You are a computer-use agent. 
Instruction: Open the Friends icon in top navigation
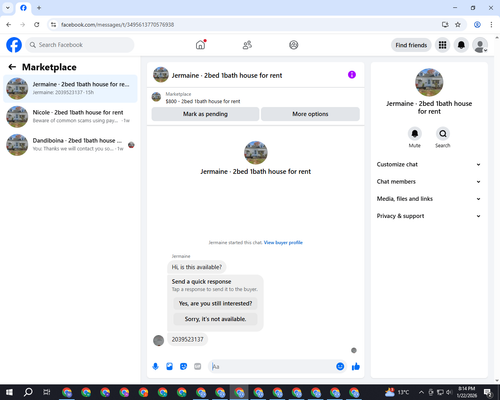click(247, 45)
